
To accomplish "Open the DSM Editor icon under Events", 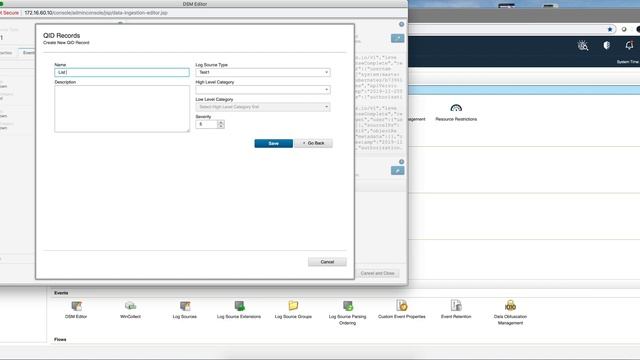I will pos(76,310).
